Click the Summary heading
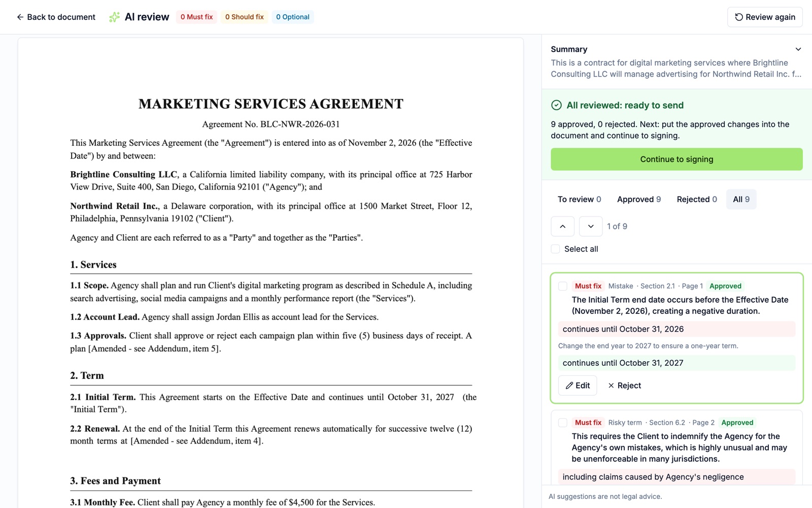The height and width of the screenshot is (508, 812). click(569, 49)
